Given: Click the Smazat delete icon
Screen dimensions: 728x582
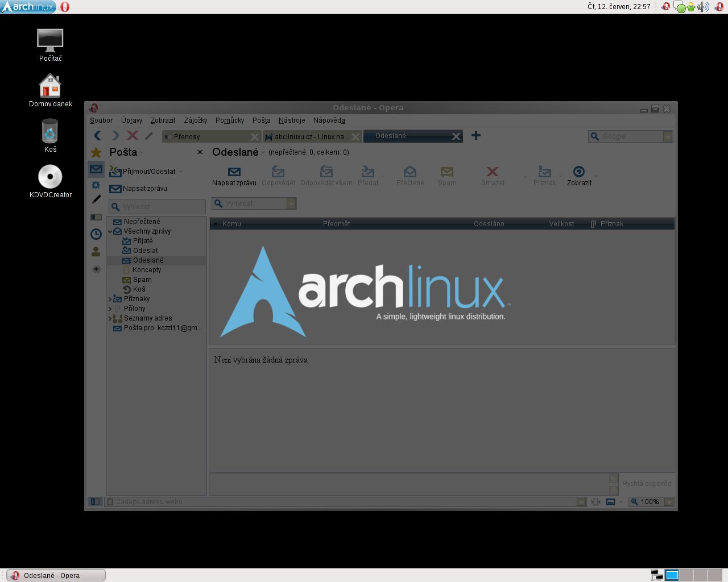Looking at the screenshot, I should pyautogui.click(x=493, y=176).
